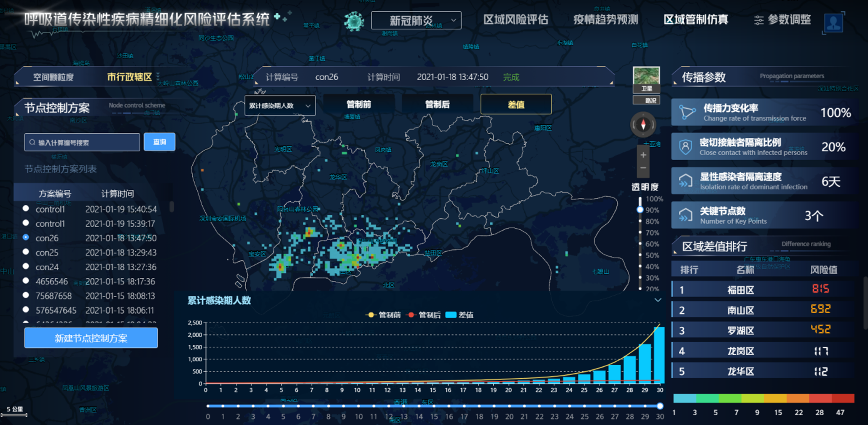
Task: Click the 龙华区 ranking row
Action: coord(762,371)
